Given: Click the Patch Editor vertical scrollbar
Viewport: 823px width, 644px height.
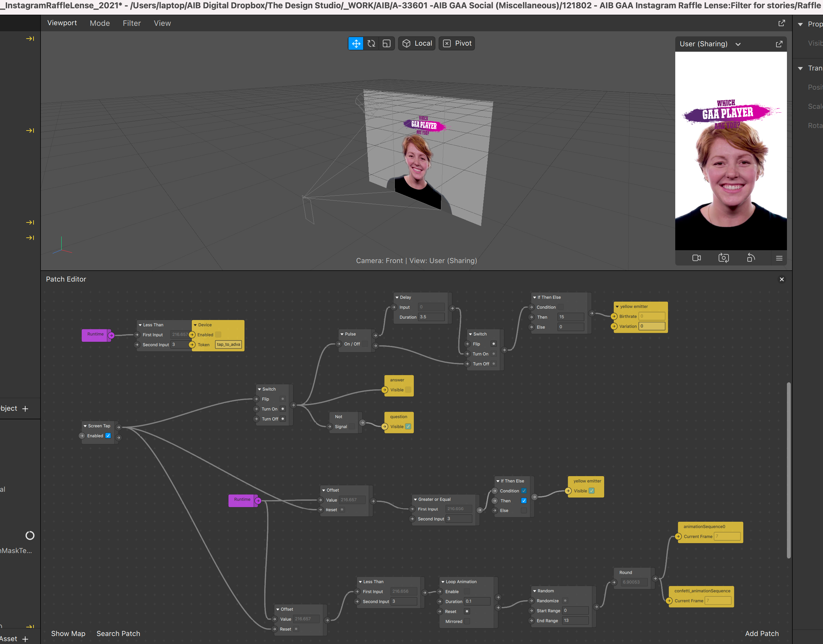Looking at the screenshot, I should [x=788, y=469].
